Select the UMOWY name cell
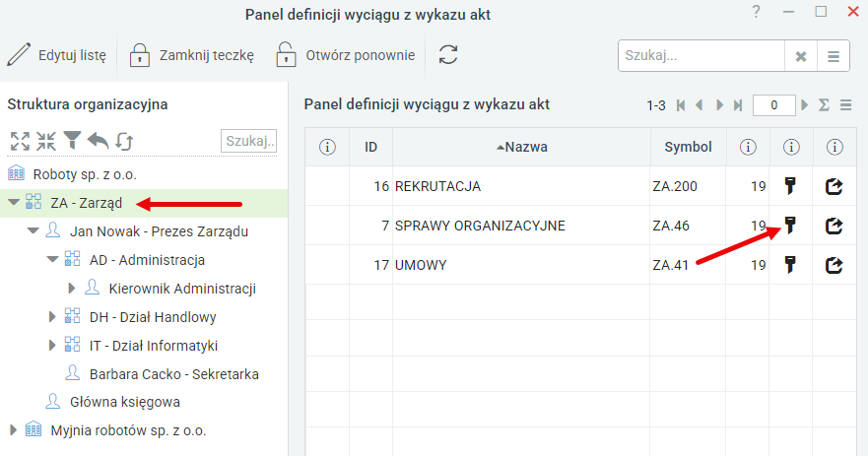868x456 pixels. [x=521, y=265]
